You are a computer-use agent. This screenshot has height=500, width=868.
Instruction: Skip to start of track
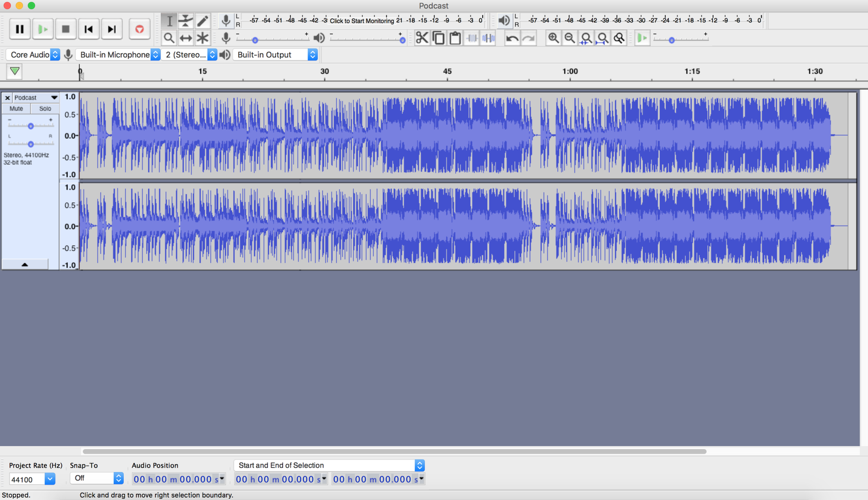[x=88, y=29]
